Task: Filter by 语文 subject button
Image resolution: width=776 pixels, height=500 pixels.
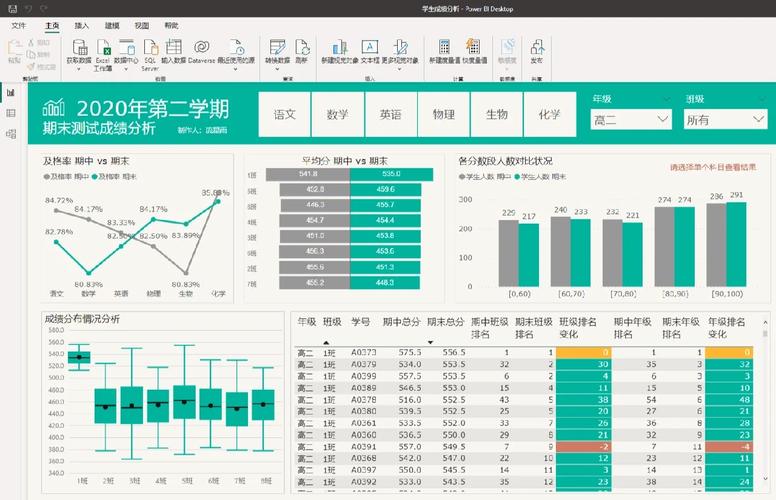Action: (x=285, y=114)
